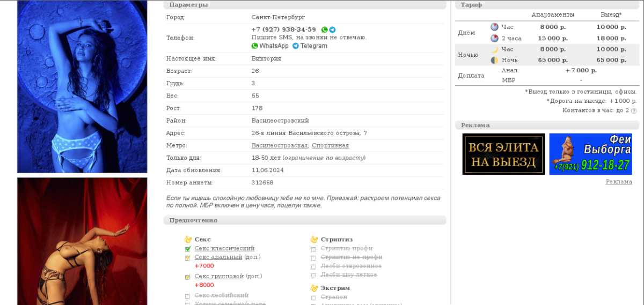Open the 'Спортивная' metro link
644x305 pixels.
pos(331,146)
